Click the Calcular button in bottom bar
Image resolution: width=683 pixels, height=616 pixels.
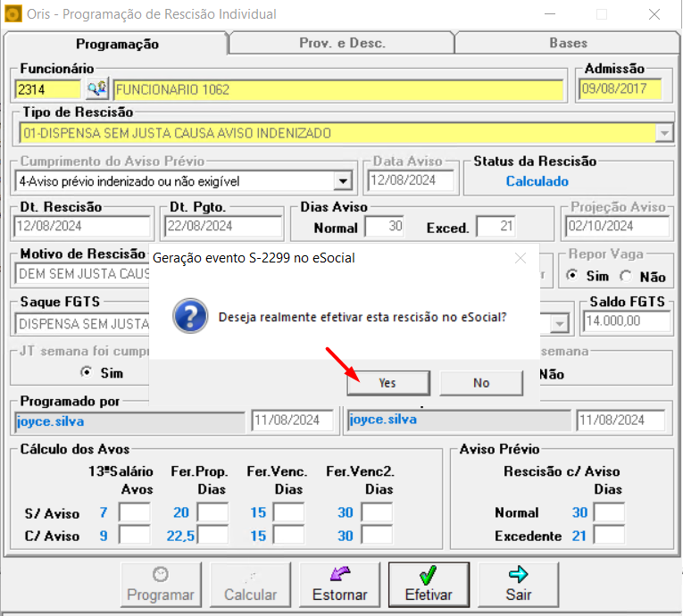[x=250, y=584]
